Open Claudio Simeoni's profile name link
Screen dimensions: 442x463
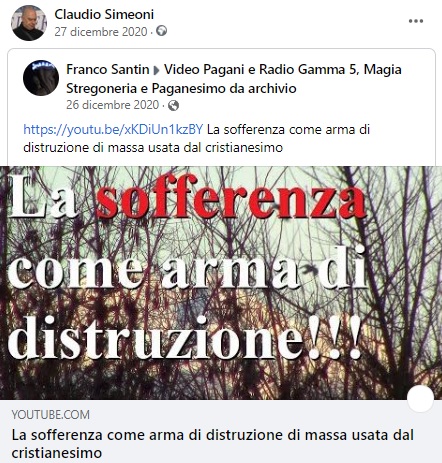pos(104,14)
